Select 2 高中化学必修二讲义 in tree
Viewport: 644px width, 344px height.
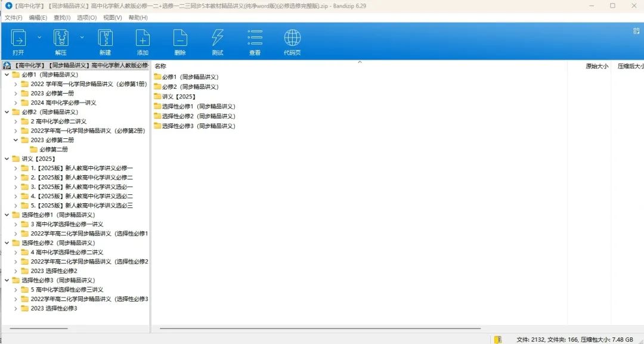tap(58, 122)
